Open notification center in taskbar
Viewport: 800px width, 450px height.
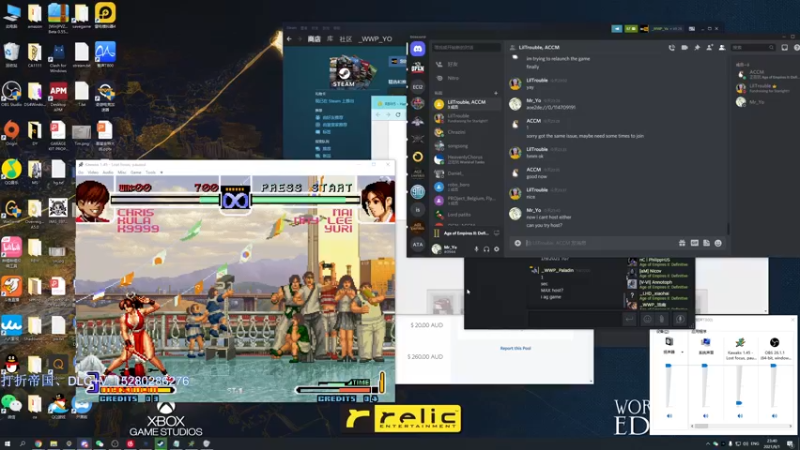pos(790,444)
